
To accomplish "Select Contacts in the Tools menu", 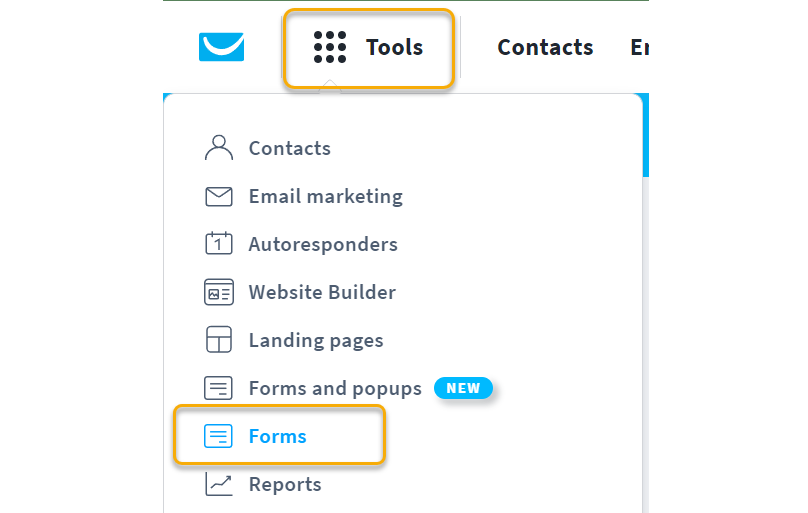I will point(289,148).
